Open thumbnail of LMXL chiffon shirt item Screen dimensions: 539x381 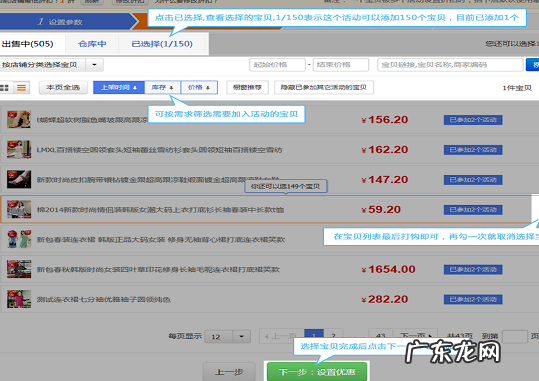(x=19, y=149)
